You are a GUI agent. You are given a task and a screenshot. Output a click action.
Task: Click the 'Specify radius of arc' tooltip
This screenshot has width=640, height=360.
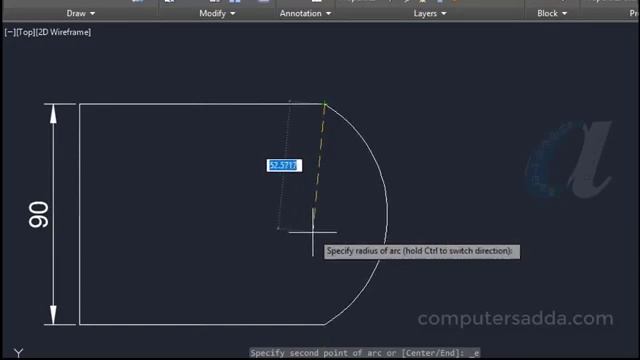[x=422, y=251]
